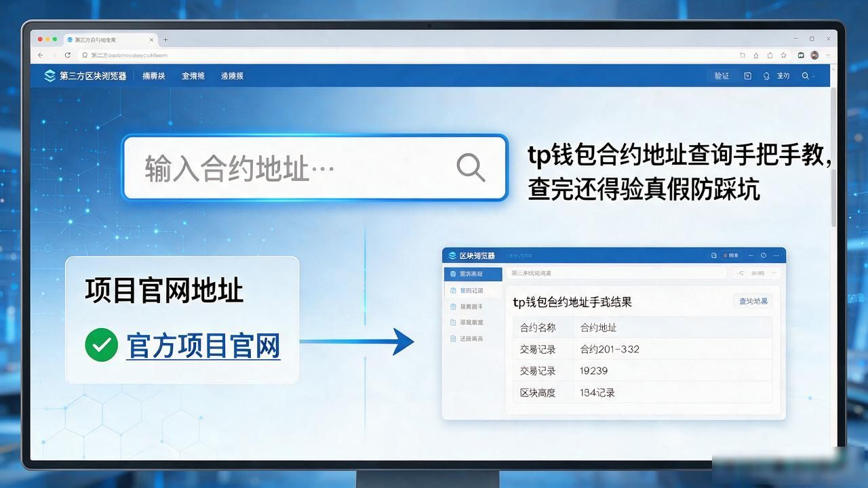Click the clock icon in the 区块浏览器 panel header
The image size is (868, 488).
point(764,256)
